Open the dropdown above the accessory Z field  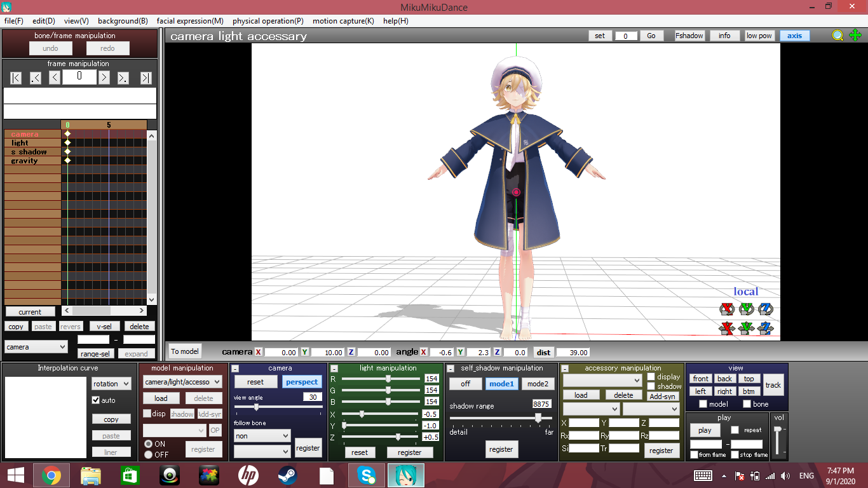click(651, 409)
